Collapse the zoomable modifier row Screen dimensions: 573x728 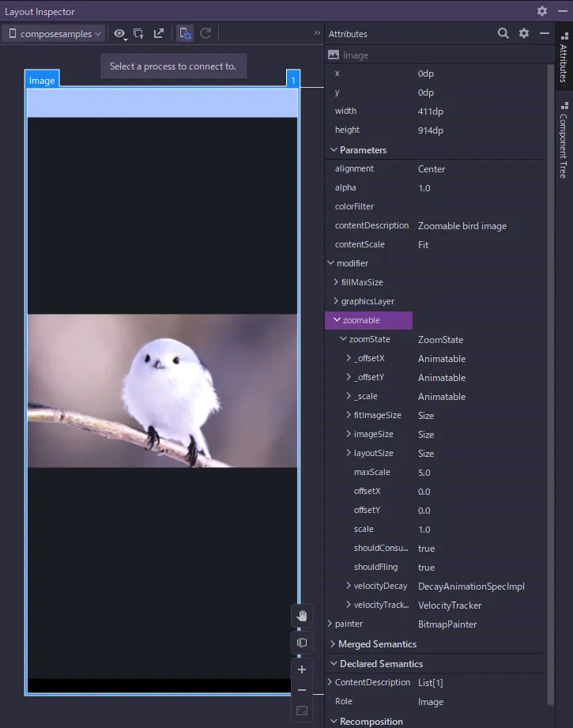pos(337,320)
